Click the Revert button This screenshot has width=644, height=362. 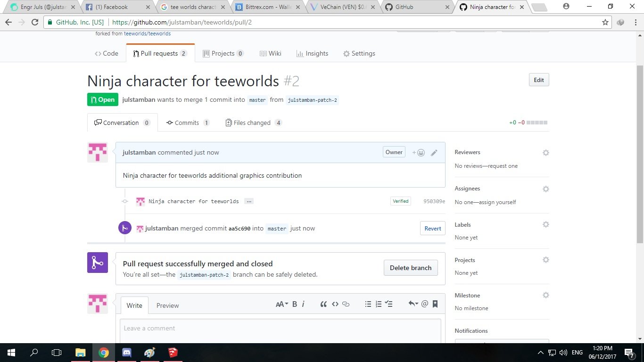coord(433,229)
